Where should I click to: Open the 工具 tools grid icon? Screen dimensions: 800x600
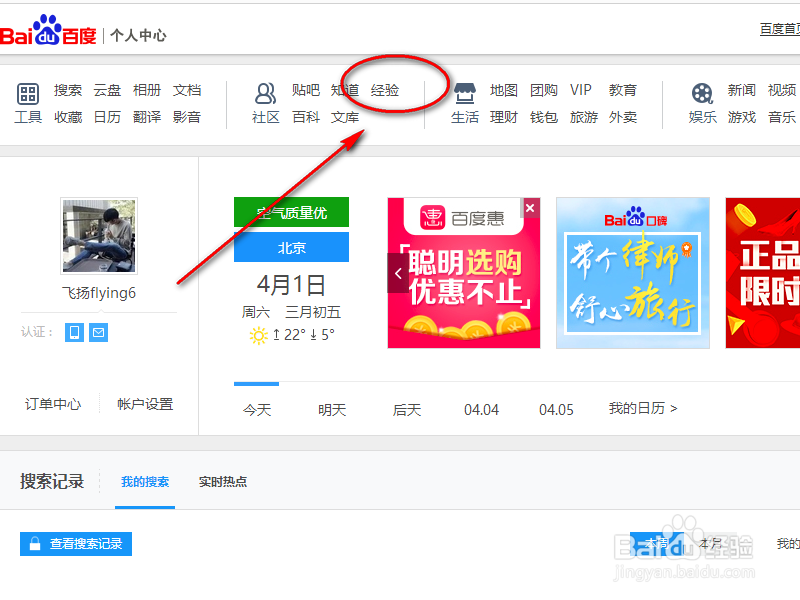click(x=28, y=93)
